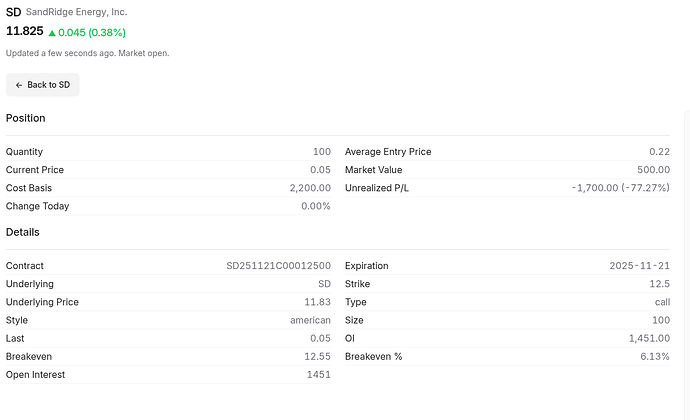690x420 pixels.
Task: Click the OI value 1,451.00
Action: click(x=649, y=338)
